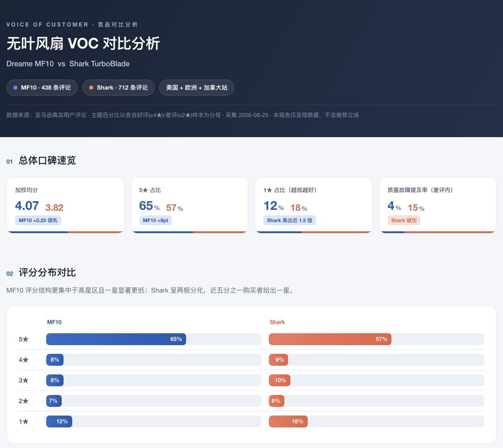503x448 pixels.
Task: Click the Shark score 3.82
Action: pyautogui.click(x=54, y=208)
